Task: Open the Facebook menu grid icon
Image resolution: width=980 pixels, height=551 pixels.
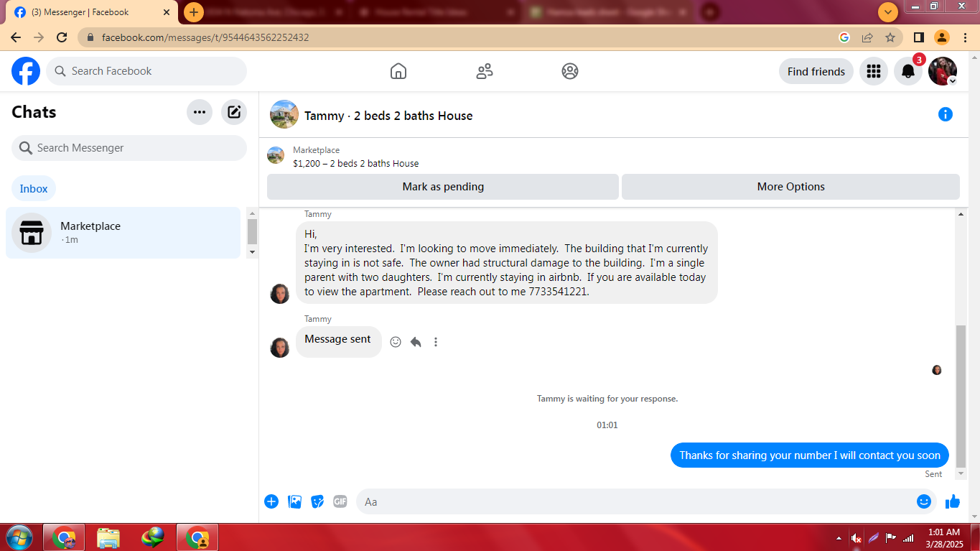Action: [874, 71]
